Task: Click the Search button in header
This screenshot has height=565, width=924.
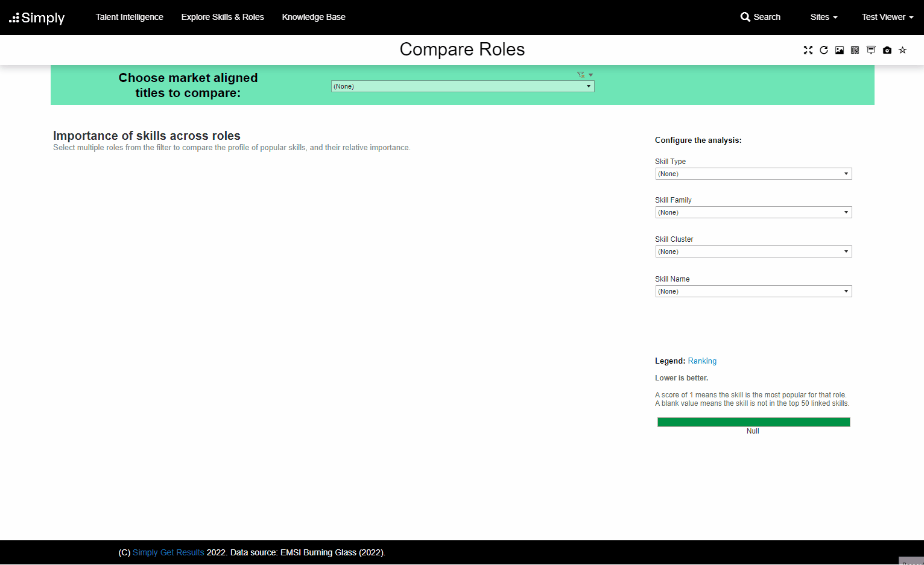Action: pos(761,17)
